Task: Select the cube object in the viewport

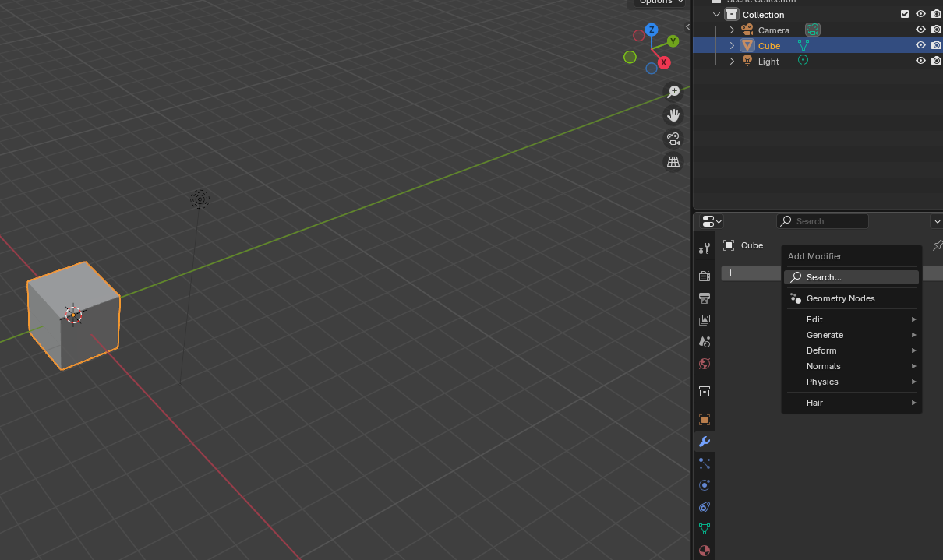Action: (73, 315)
